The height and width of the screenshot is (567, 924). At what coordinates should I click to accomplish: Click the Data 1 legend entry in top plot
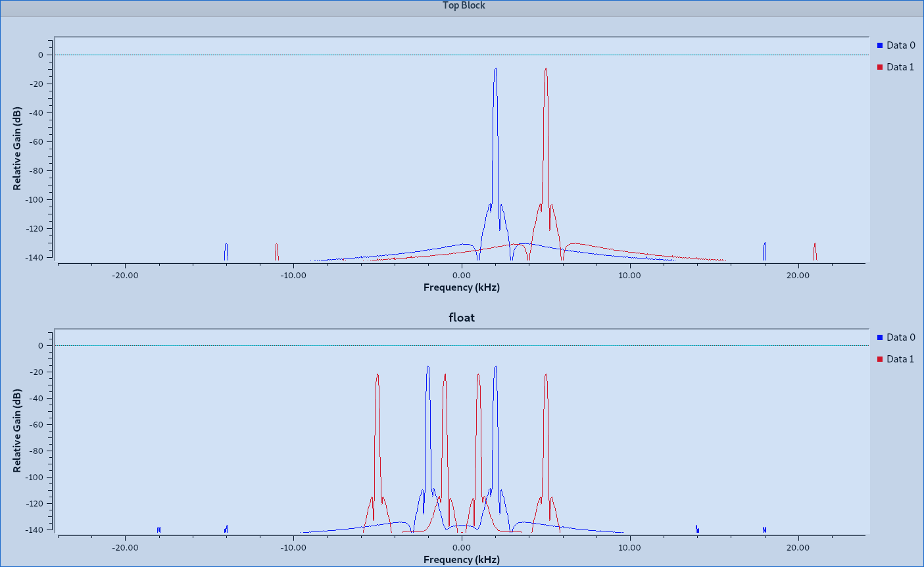click(896, 67)
